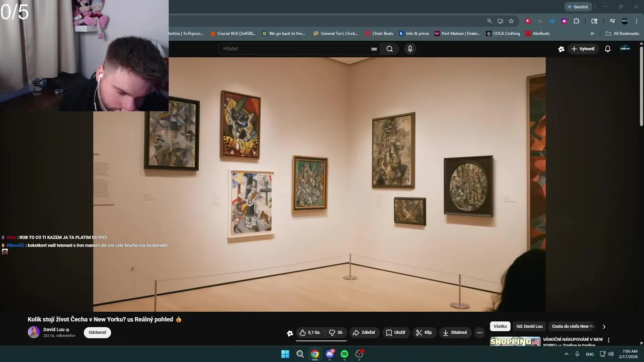Open the COCA Clothing bookmark
644x362 pixels.
click(x=503, y=34)
